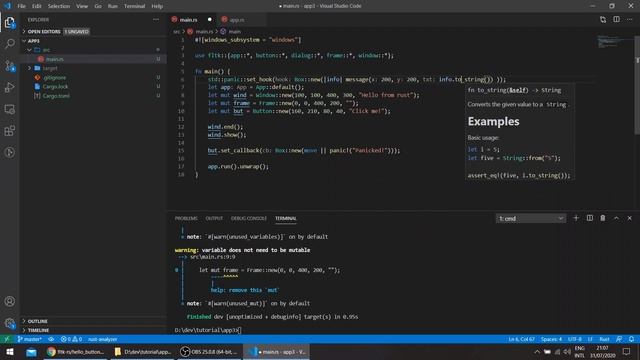Open the File menu
This screenshot has height=360, width=640.
coord(22,6)
